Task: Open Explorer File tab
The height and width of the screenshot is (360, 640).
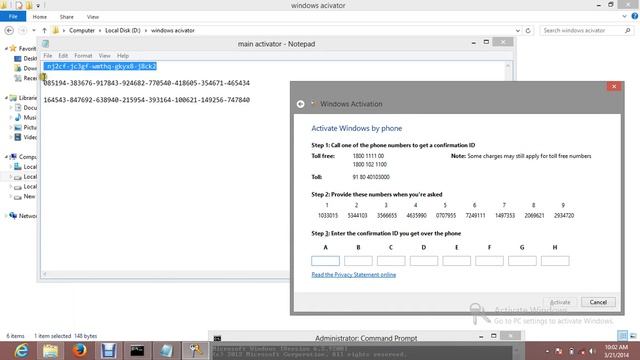Action: (x=13, y=17)
